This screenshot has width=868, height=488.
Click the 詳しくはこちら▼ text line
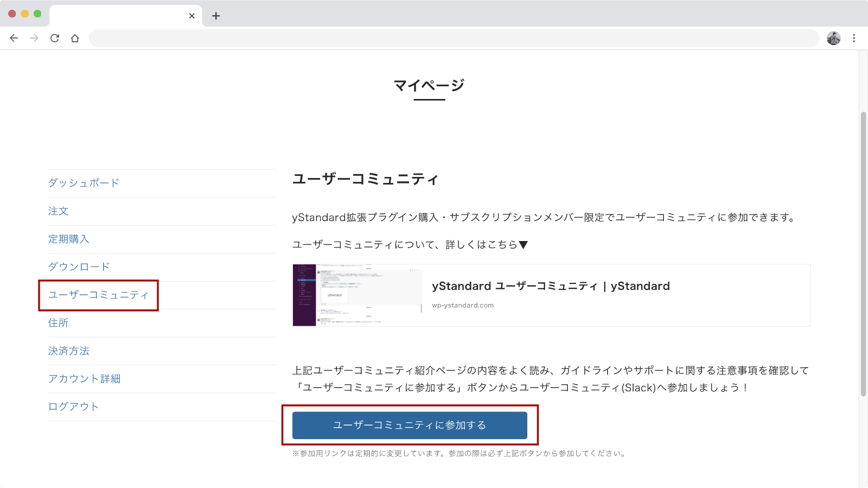[x=410, y=245]
